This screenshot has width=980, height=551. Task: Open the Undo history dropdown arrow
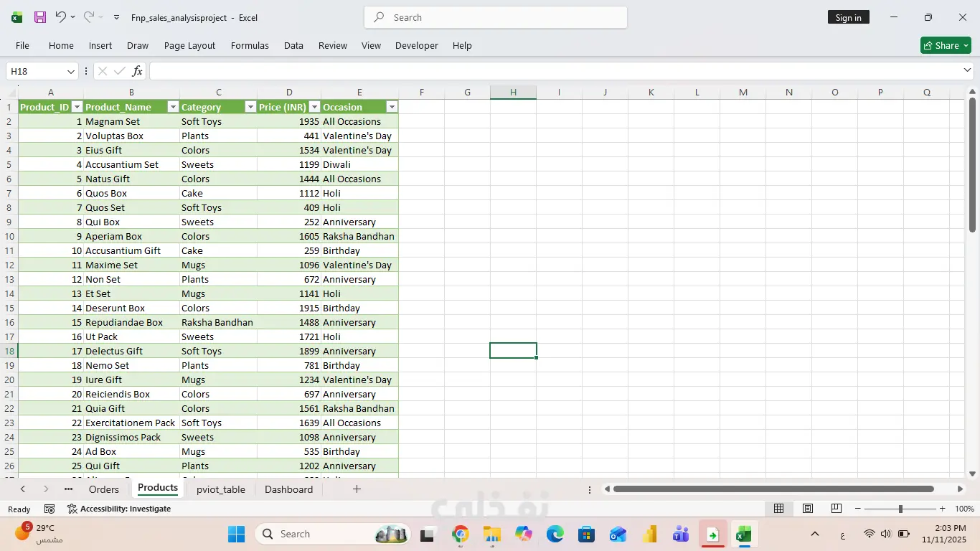(72, 17)
